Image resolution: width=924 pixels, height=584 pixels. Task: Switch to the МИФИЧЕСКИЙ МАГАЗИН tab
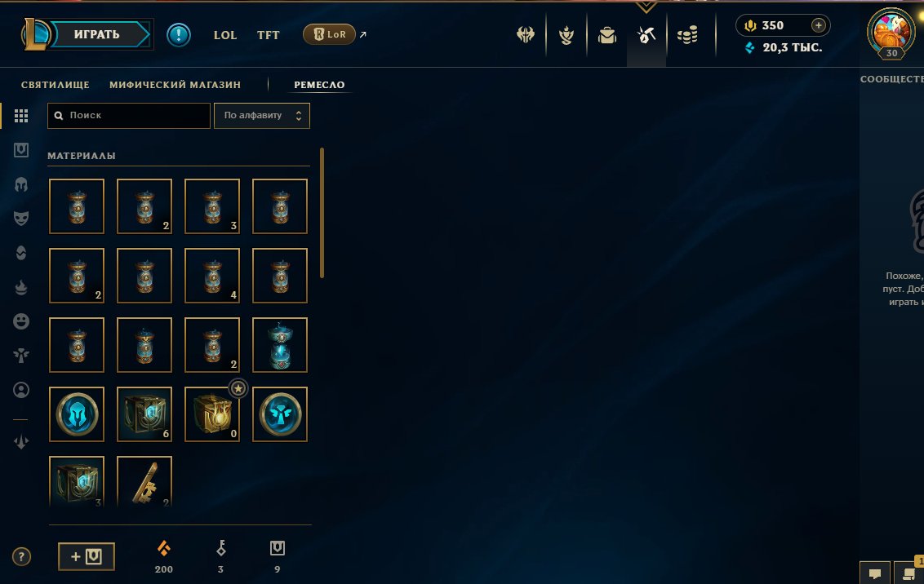click(x=175, y=85)
